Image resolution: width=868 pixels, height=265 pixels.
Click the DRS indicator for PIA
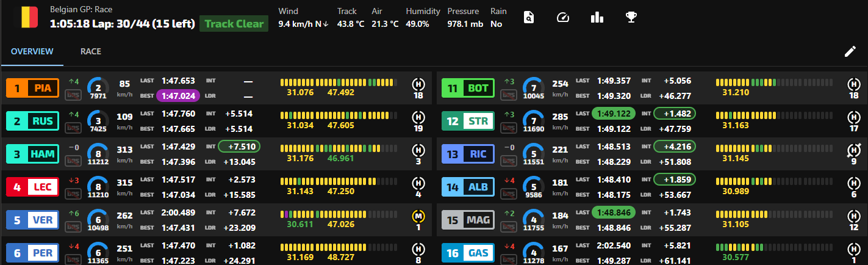click(73, 95)
